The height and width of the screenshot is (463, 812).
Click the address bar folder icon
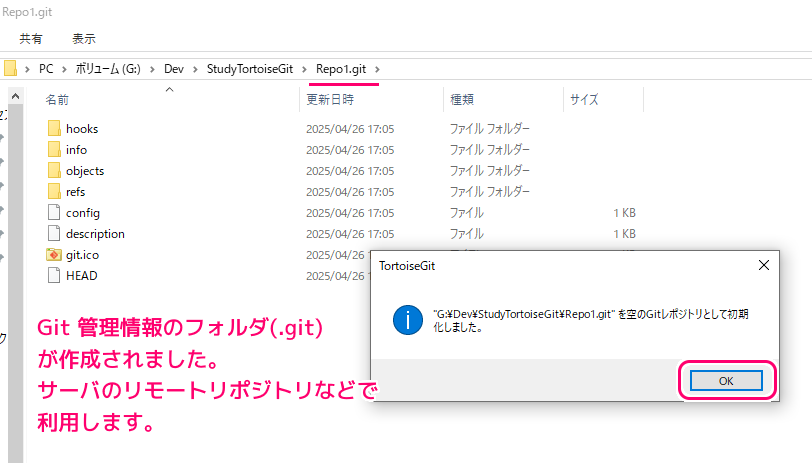[10, 68]
